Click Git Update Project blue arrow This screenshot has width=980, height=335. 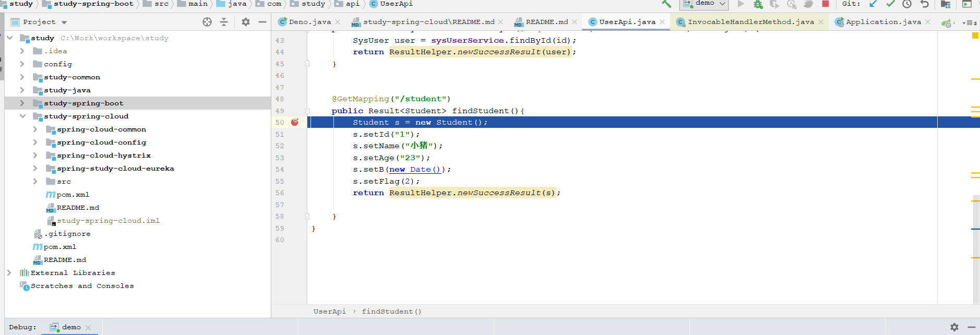[x=873, y=4]
